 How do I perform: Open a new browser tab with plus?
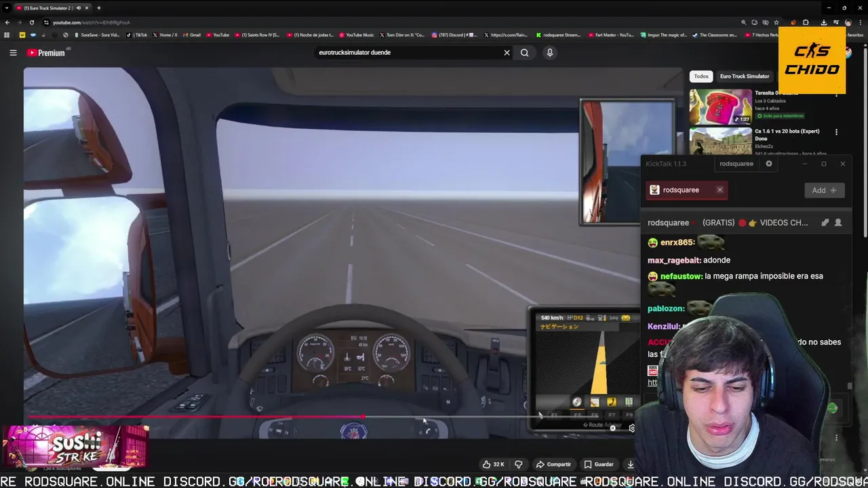point(98,8)
